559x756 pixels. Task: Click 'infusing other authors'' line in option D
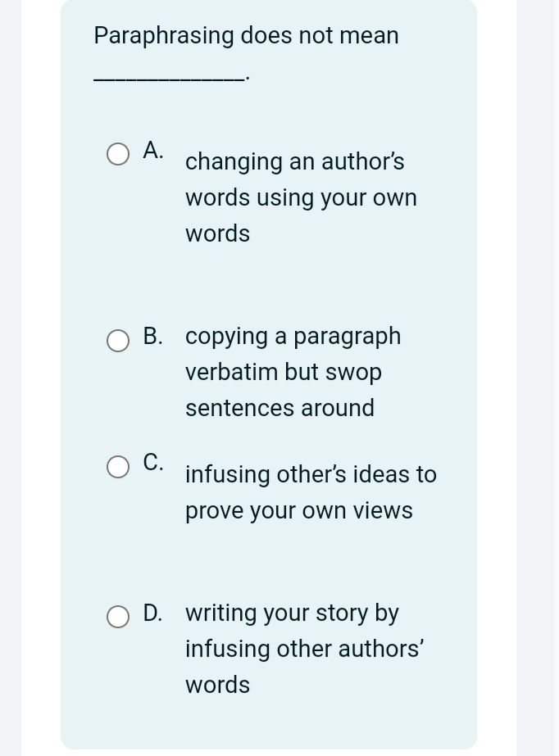pos(304,649)
